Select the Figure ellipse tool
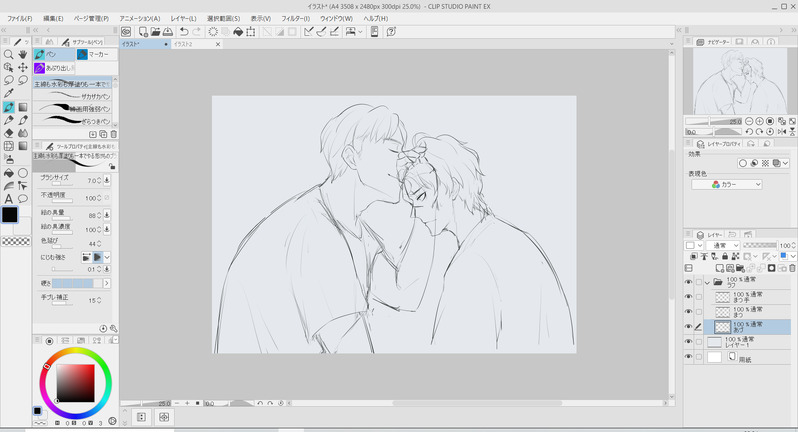The image size is (798, 432). (x=23, y=173)
